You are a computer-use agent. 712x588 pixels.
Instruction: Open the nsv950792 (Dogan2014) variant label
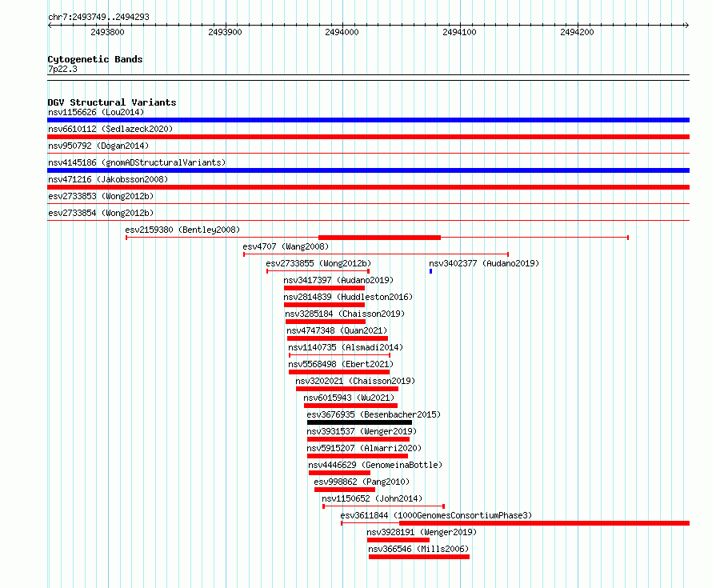[98, 146]
